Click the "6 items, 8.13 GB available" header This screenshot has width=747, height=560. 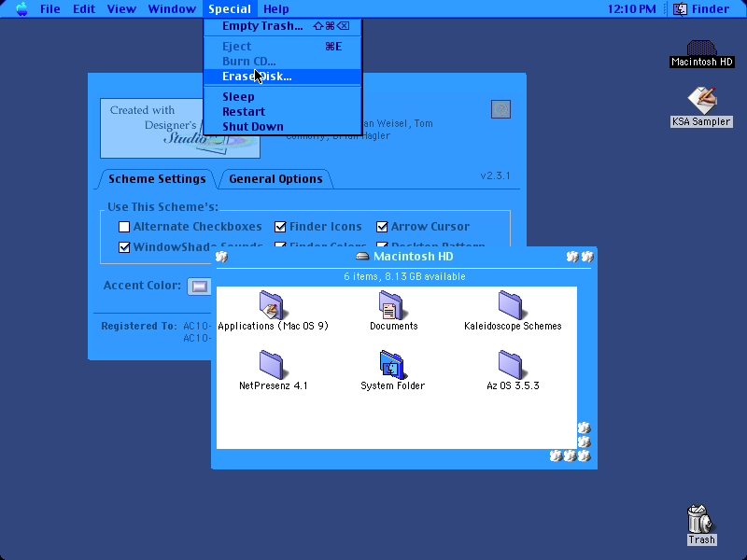(404, 276)
